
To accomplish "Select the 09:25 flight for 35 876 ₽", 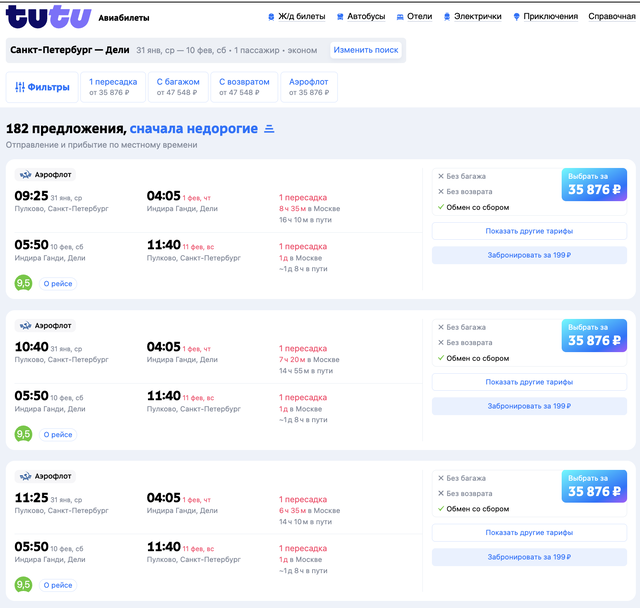I will tap(594, 184).
